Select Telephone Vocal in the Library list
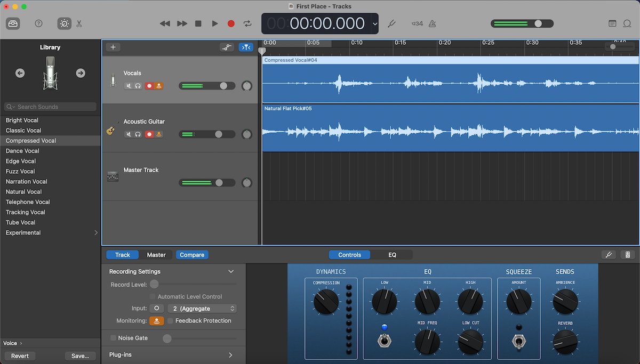This screenshot has width=640, height=364. [x=28, y=201]
